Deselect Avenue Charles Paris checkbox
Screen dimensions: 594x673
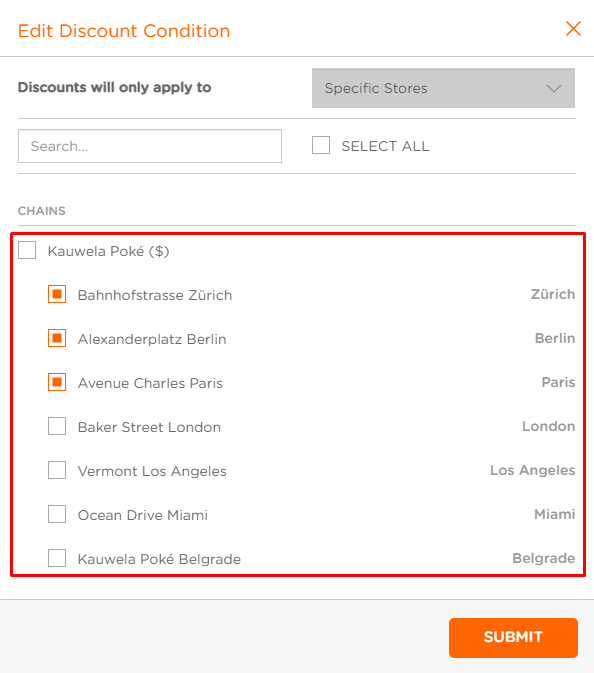point(57,382)
